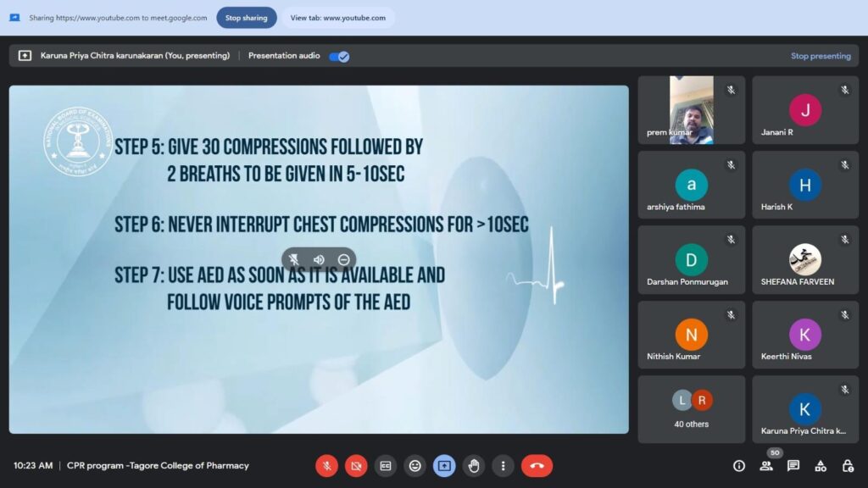Click the Stop presenting link
The height and width of the screenshot is (488, 868).
point(821,56)
